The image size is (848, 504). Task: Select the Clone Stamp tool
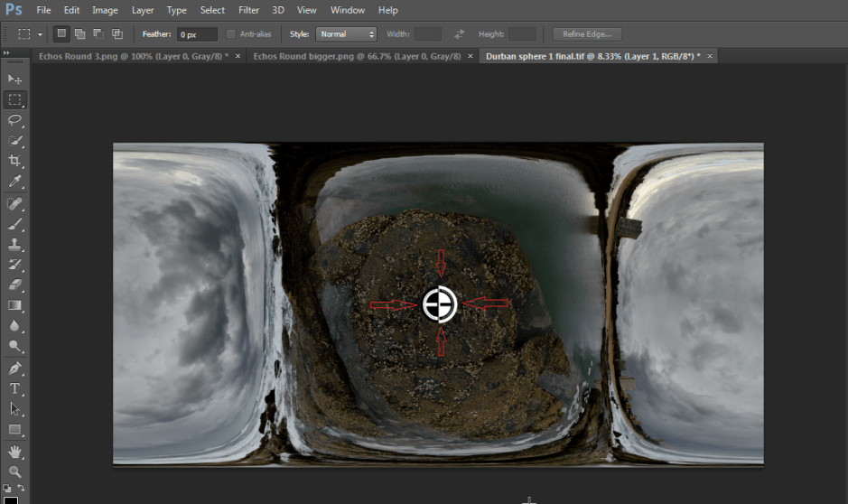[x=14, y=245]
